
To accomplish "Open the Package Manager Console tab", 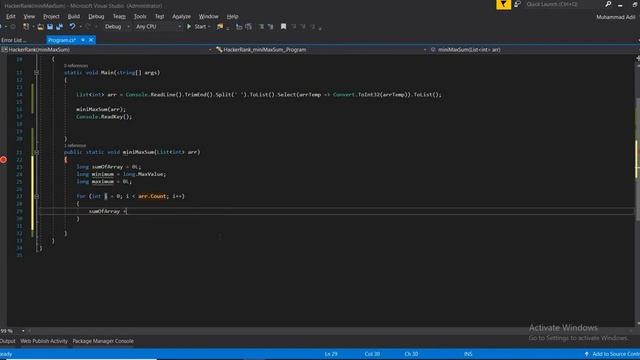I will pos(103,341).
